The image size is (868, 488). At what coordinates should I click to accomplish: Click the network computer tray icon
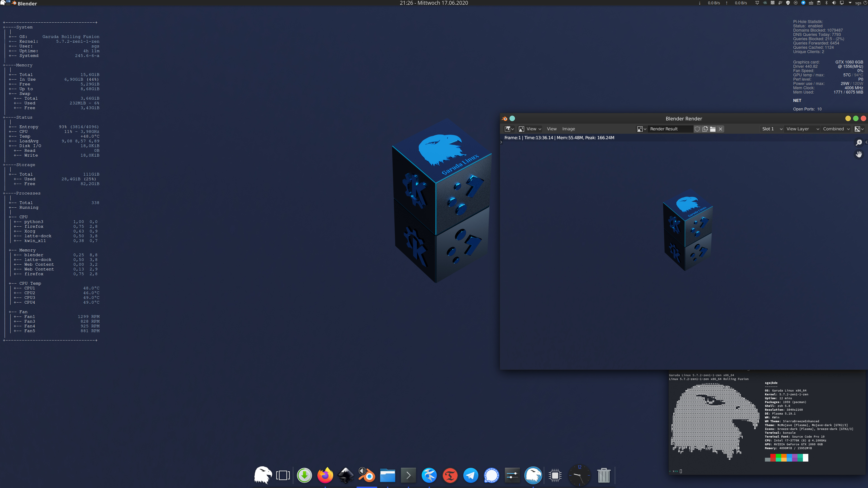[x=842, y=3]
